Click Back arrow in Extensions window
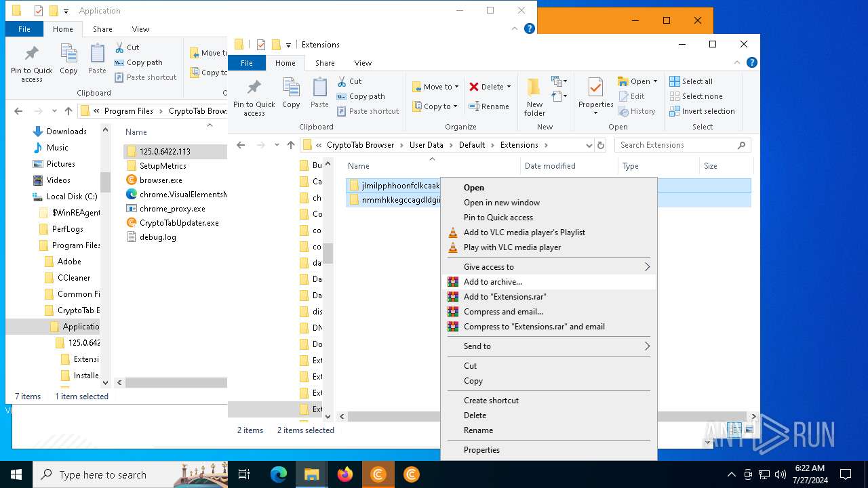The width and height of the screenshot is (868, 488). pos(241,145)
